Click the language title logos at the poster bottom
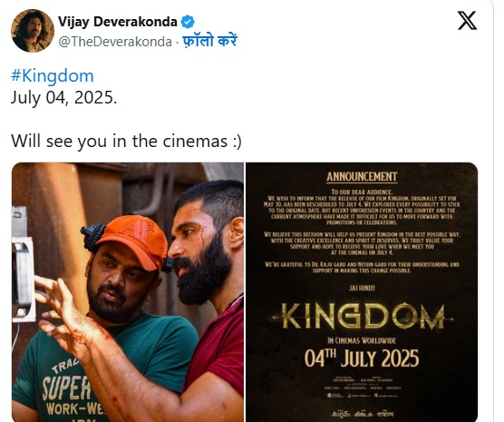504x422 pixels. (362, 414)
